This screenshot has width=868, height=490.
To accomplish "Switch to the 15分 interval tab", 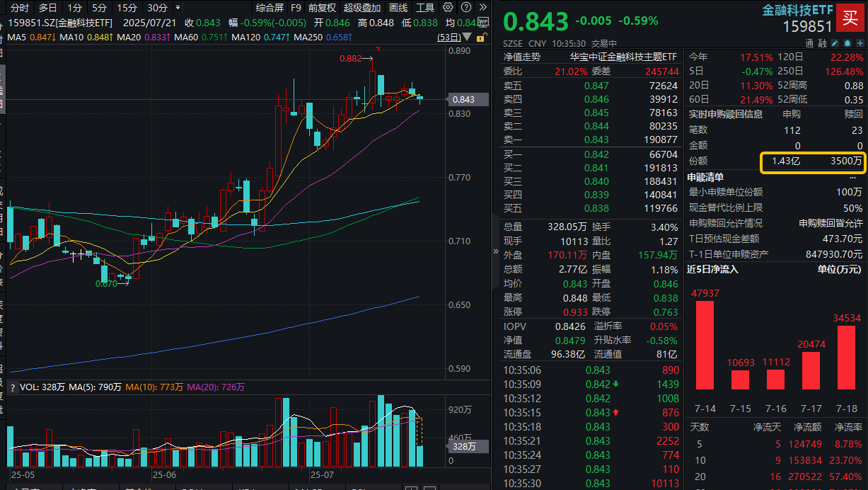I will click(x=127, y=8).
